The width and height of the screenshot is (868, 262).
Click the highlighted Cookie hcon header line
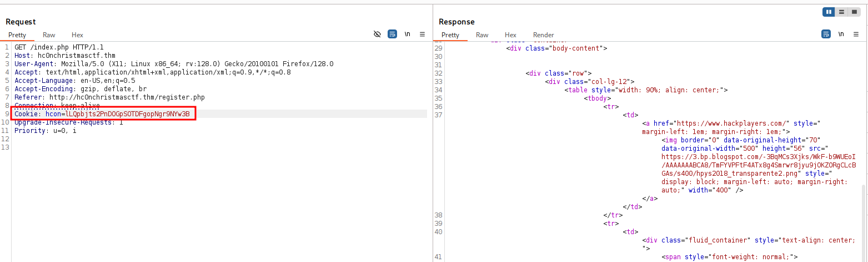click(x=102, y=114)
